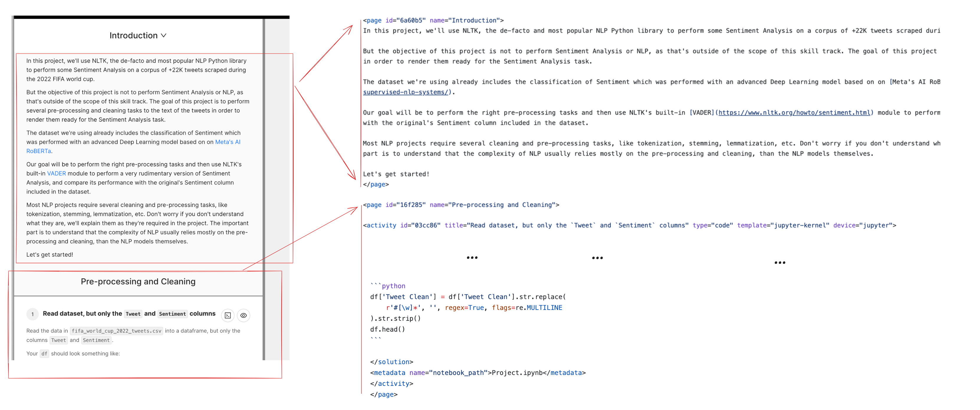
Task: Toggle the eye preview icon for activity 1
Action: (x=244, y=315)
